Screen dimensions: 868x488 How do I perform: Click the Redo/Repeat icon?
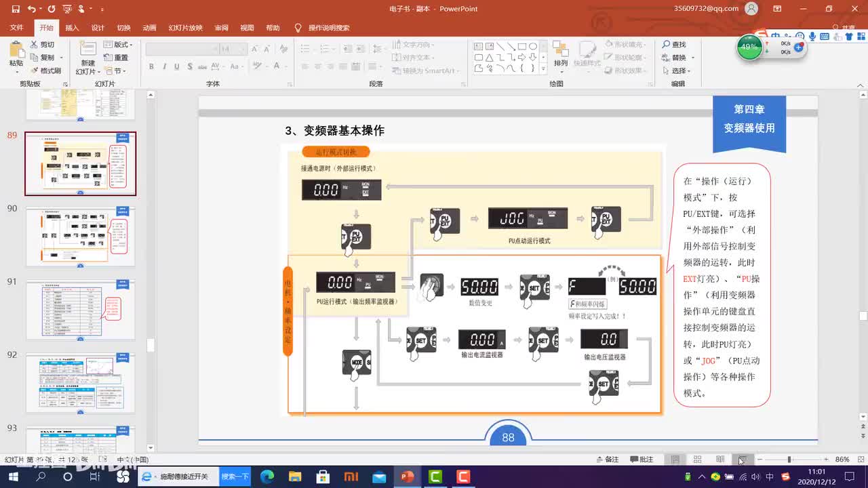pos(52,9)
